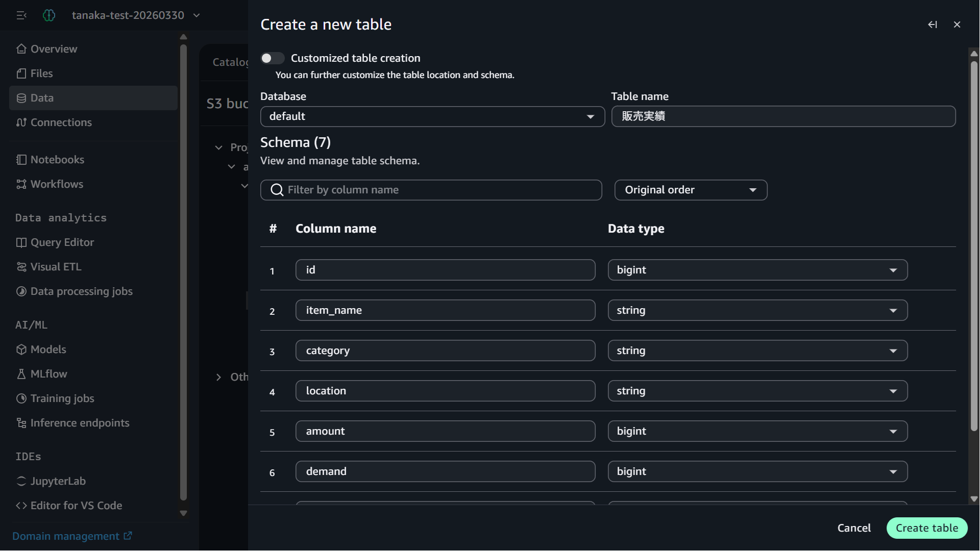
Task: Open the Database default dropdown
Action: [432, 116]
